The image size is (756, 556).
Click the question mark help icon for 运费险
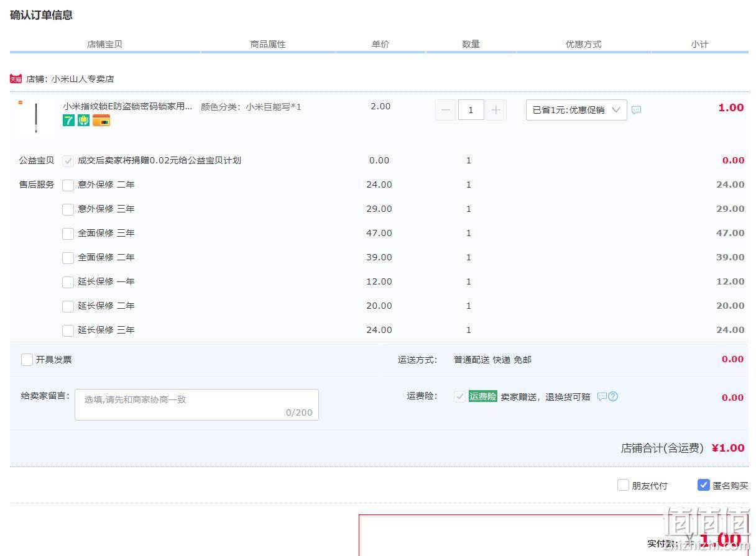point(613,396)
